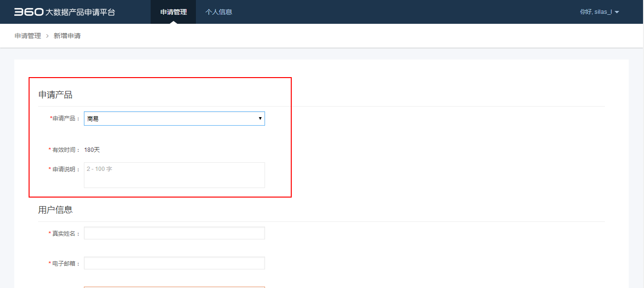Click the 申请产品 section heading

point(55,95)
